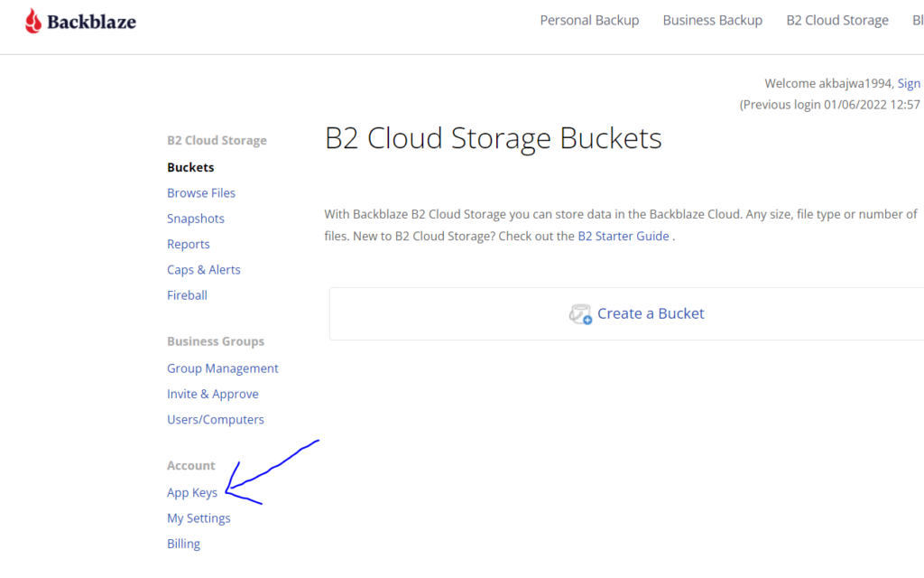Click the Backblaze flame logo
The width and height of the screenshot is (924, 578).
coord(33,22)
